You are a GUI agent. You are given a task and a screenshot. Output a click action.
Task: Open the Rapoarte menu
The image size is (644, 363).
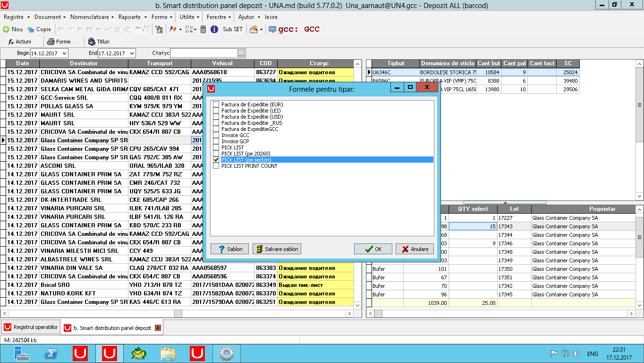click(130, 17)
